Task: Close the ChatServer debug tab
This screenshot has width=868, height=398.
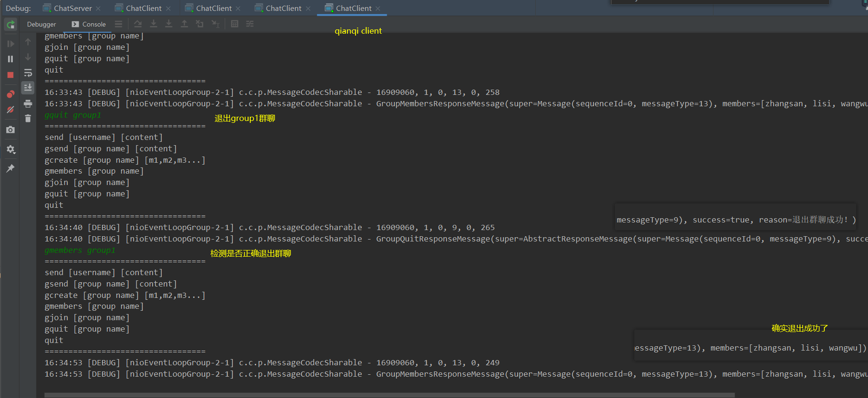Action: pos(98,9)
